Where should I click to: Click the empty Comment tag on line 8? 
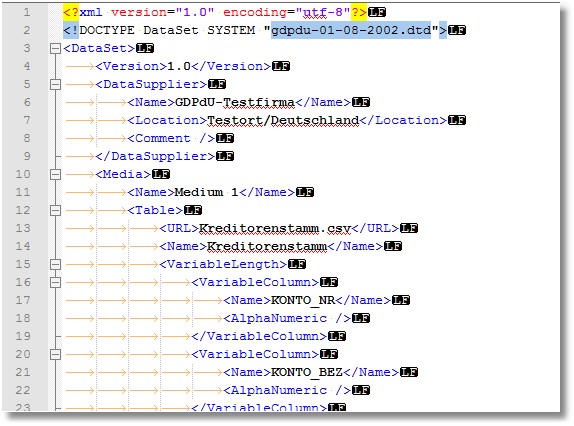tap(171, 138)
